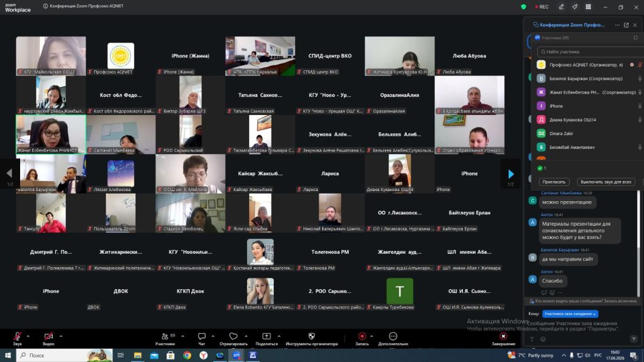
Task: Turn on camera with the Видео button
Action: (x=48, y=337)
